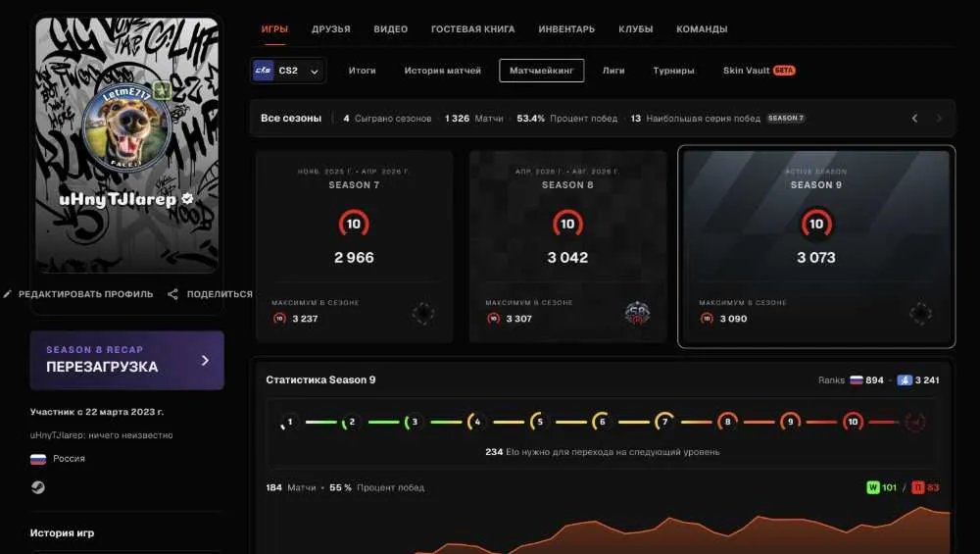
Task: Click the level 10 skill icon in Season 9 card
Action: [x=816, y=224]
